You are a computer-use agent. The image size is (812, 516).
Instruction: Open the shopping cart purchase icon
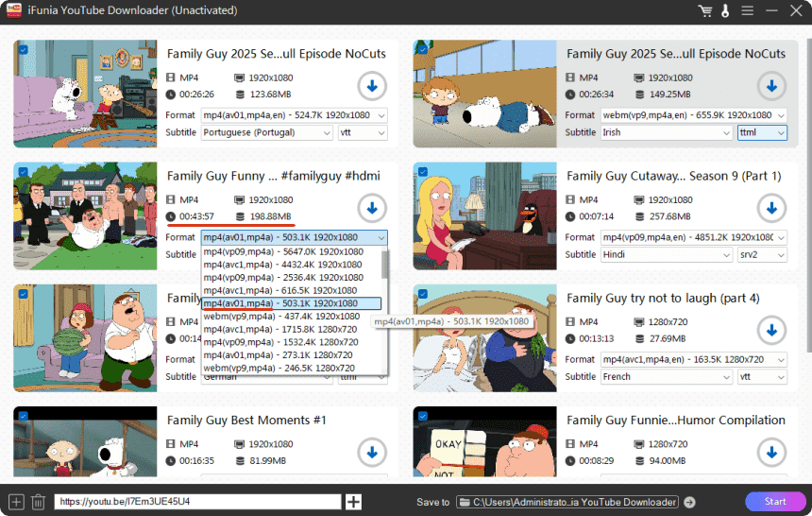pos(704,10)
